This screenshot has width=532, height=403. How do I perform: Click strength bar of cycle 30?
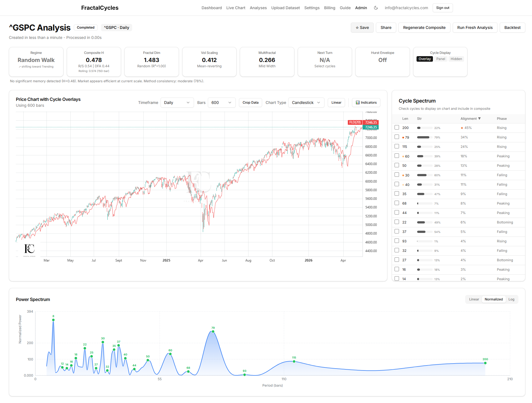425,175
